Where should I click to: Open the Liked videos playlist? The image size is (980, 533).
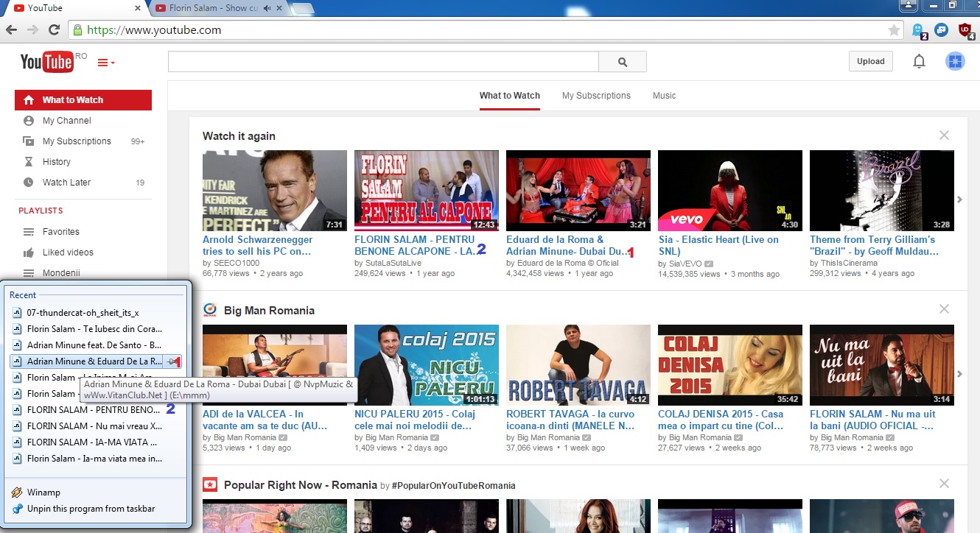pyautogui.click(x=83, y=253)
